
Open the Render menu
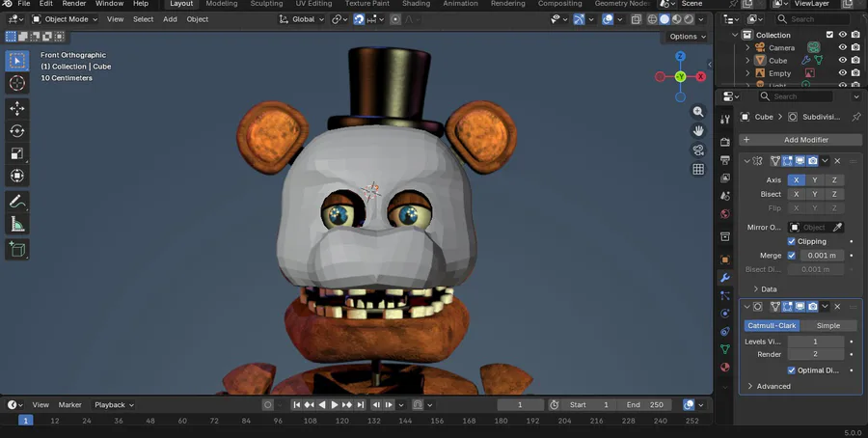click(73, 3)
